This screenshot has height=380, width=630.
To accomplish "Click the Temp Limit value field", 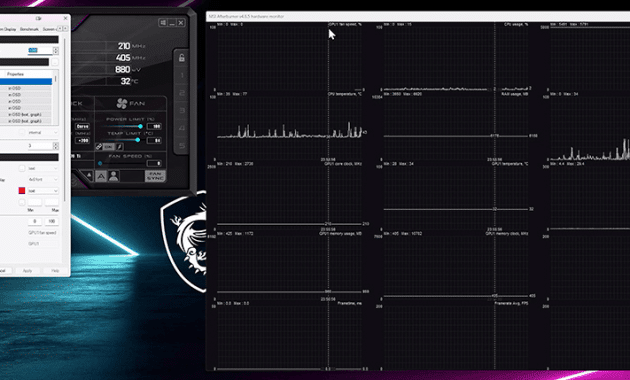I will pos(154,140).
